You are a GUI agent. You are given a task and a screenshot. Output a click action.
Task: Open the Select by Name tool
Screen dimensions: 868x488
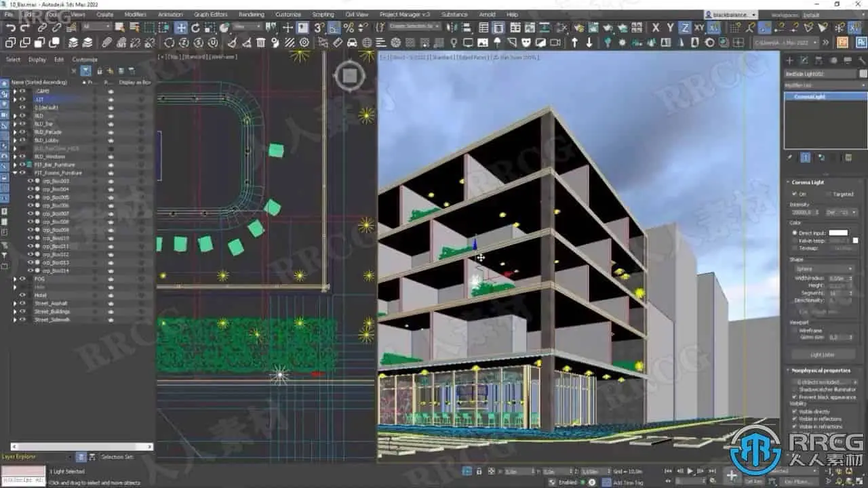(134, 28)
